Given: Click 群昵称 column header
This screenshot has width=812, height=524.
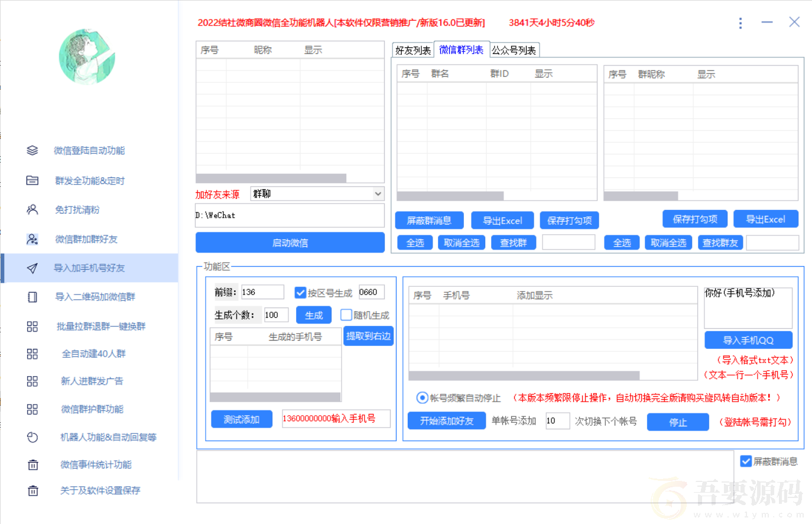Looking at the screenshot, I should coord(651,75).
